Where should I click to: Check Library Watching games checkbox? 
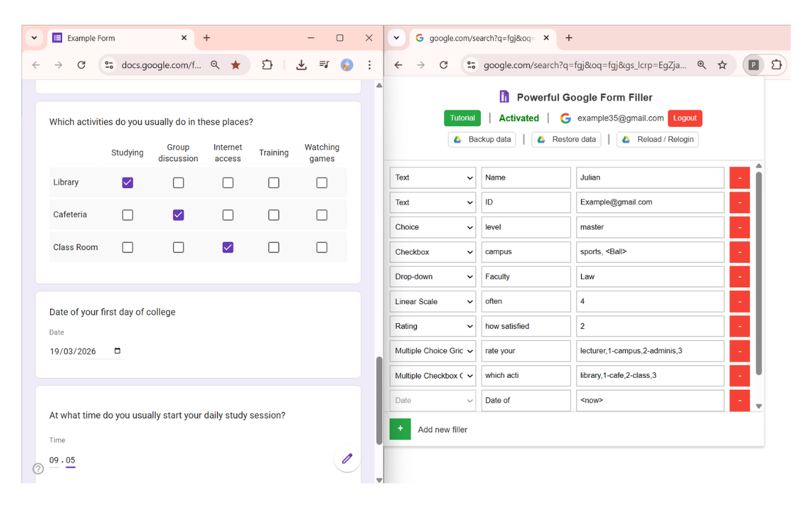click(322, 182)
